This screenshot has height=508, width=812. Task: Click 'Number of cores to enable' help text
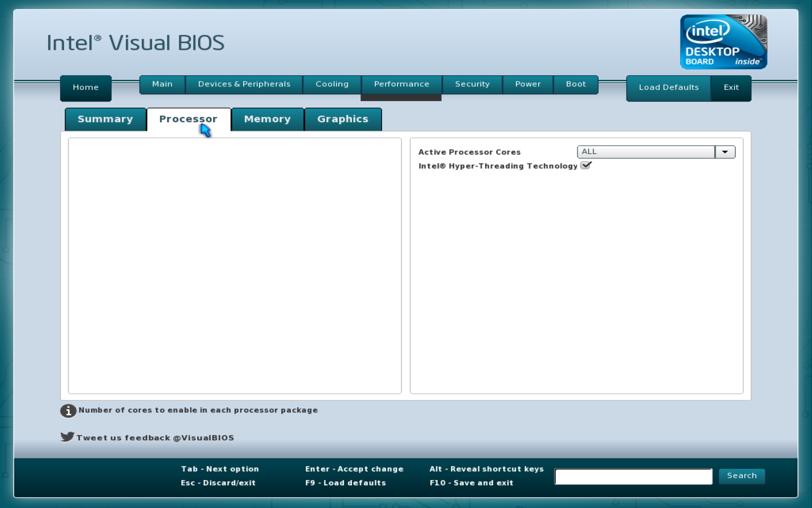click(198, 410)
